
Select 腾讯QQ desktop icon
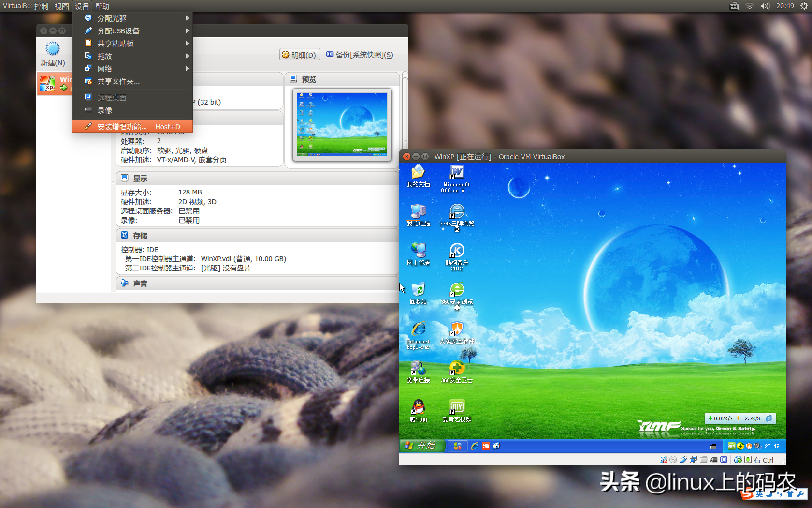pyautogui.click(x=418, y=411)
